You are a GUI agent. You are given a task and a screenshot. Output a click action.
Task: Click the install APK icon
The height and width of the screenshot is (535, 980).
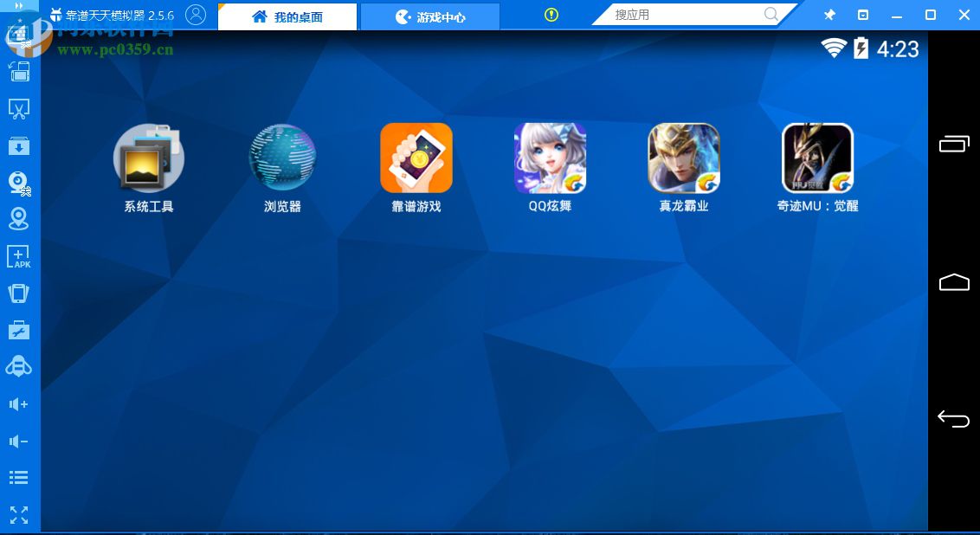19,256
